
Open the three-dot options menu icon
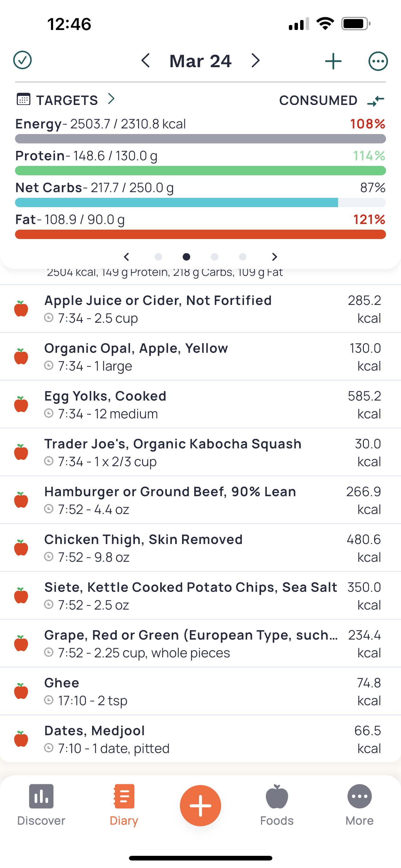coord(378,61)
